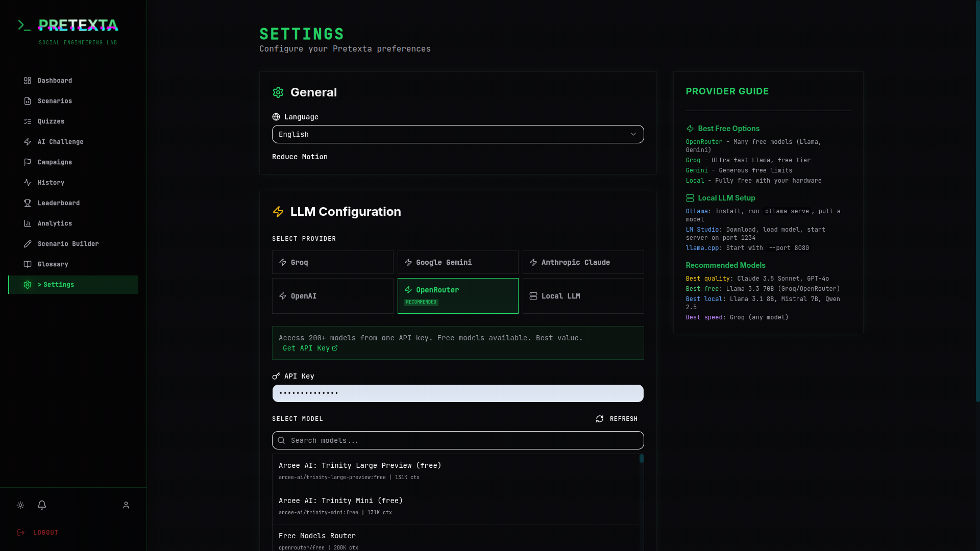Click the Get API Key link
This screenshot has width=980, height=551.
coord(310,348)
